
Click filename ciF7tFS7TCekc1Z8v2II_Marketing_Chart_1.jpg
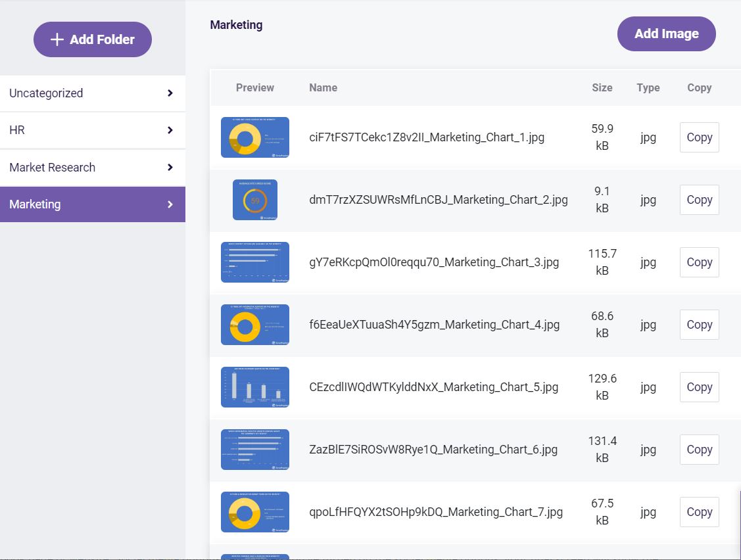[427, 137]
